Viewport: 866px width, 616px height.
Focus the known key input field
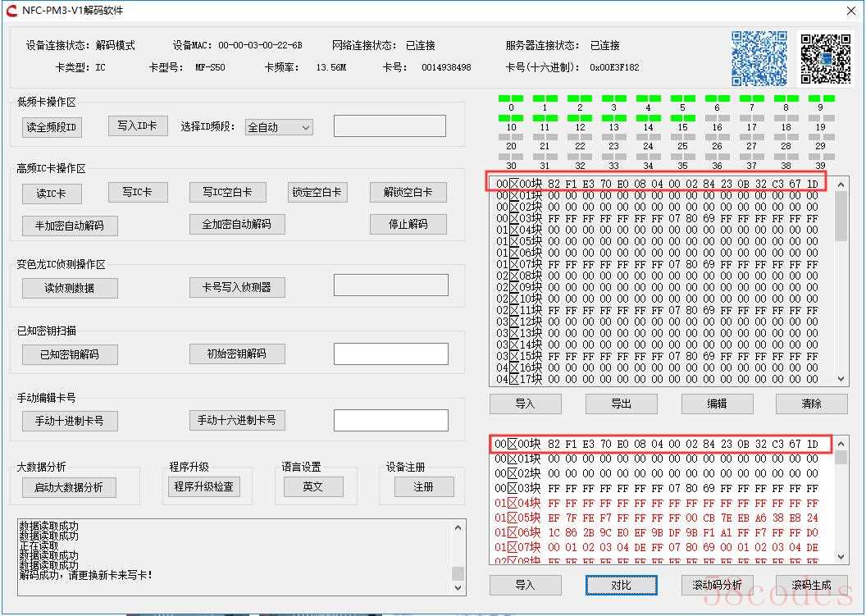point(391,354)
